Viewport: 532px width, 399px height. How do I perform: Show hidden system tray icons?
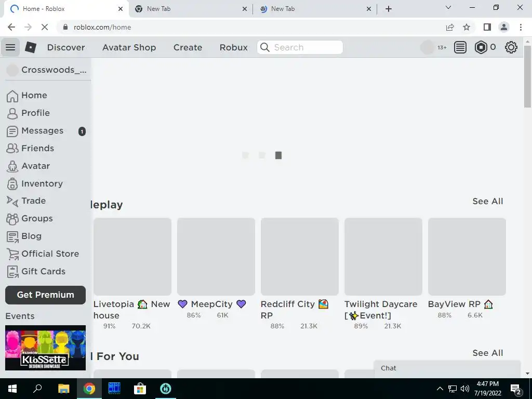point(440,389)
